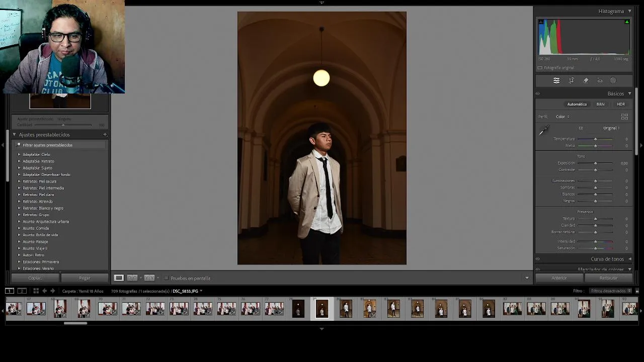Open the profile browser grid icon
This screenshot has height=362, width=644.
click(624, 117)
